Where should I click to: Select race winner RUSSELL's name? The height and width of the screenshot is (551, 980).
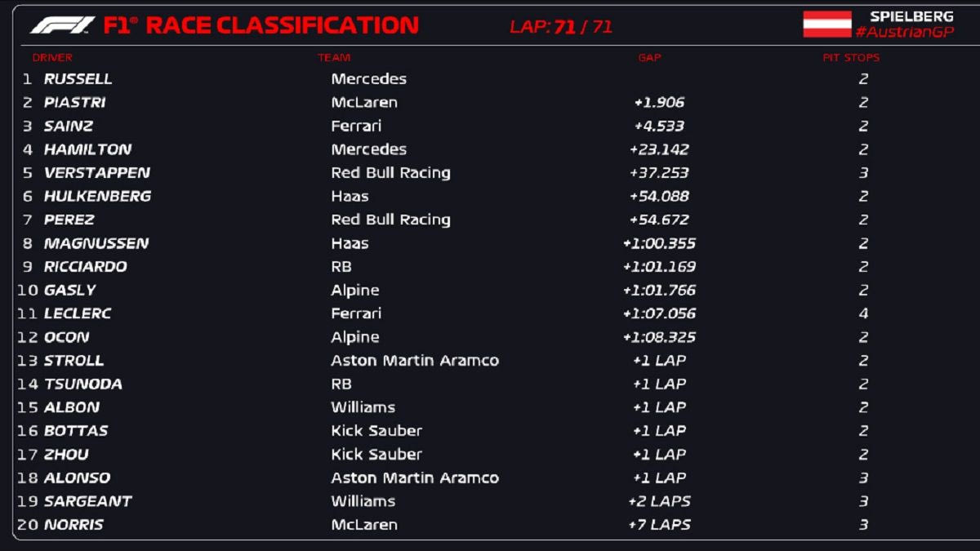pyautogui.click(x=78, y=79)
